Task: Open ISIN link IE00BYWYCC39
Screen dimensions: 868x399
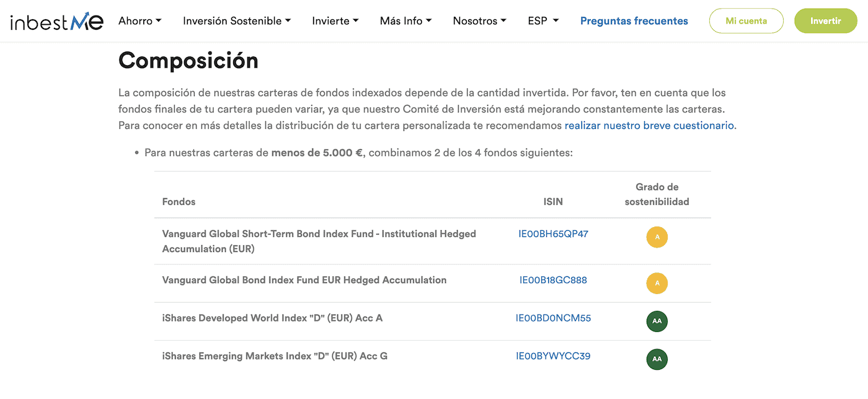Action: (x=553, y=356)
